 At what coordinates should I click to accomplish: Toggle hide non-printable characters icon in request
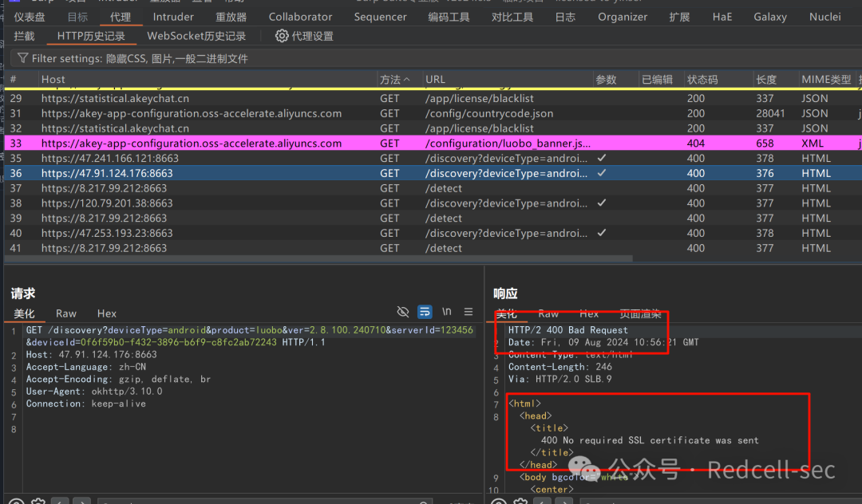click(x=403, y=312)
